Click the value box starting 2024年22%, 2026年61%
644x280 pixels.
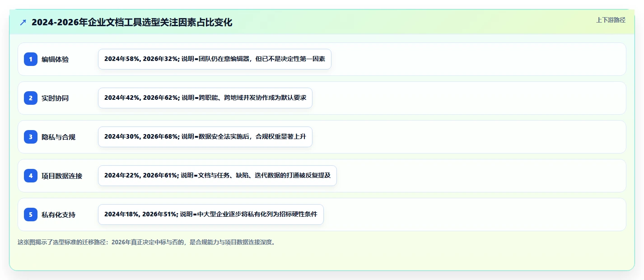click(217, 176)
